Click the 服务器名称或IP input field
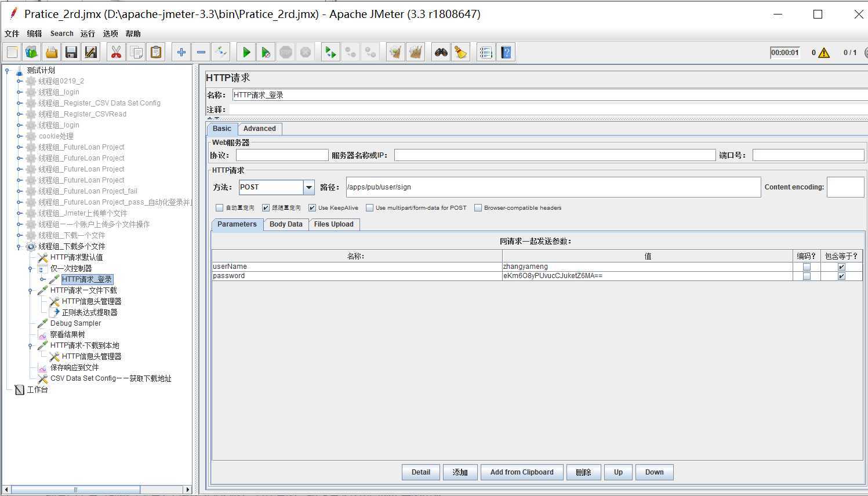Screen dimensions: 868x496 coord(555,155)
